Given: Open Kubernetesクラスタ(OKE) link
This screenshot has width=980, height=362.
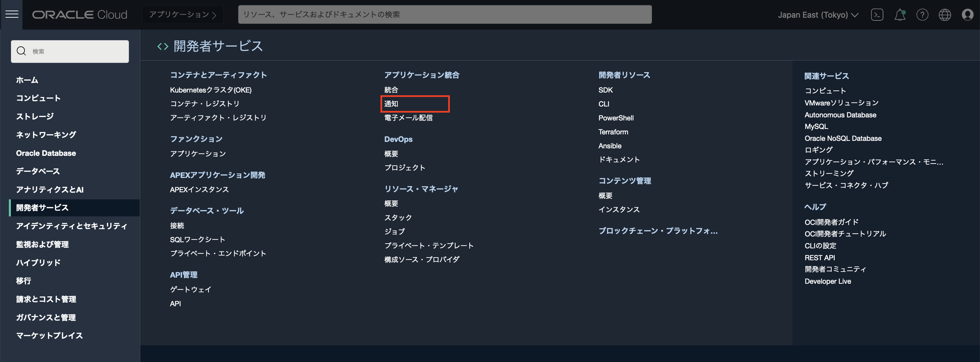Looking at the screenshot, I should (211, 90).
